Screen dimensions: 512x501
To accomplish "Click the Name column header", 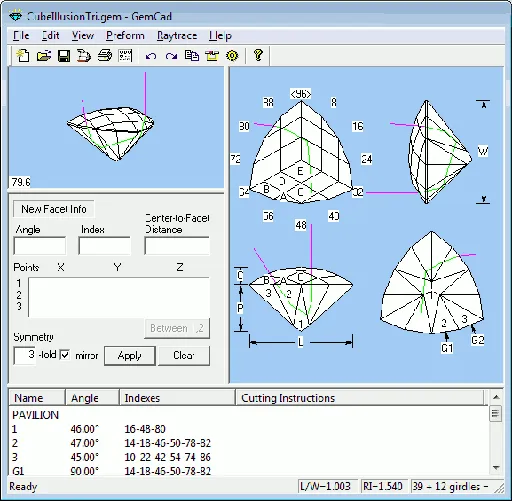I will click(37, 398).
